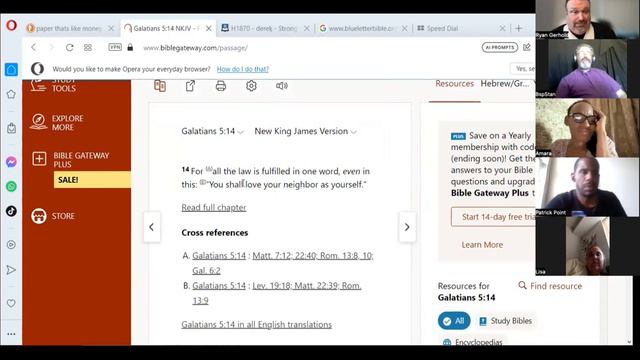Click the share passage icon

190,86
